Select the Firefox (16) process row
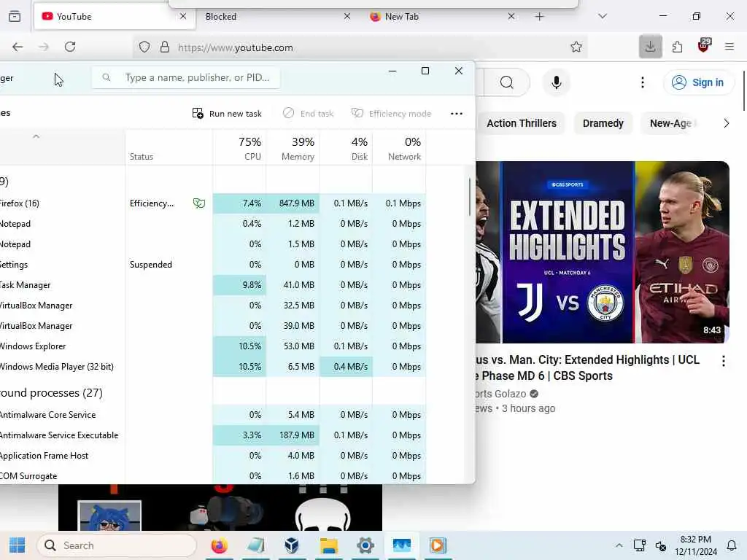This screenshot has width=747, height=560. 213,203
